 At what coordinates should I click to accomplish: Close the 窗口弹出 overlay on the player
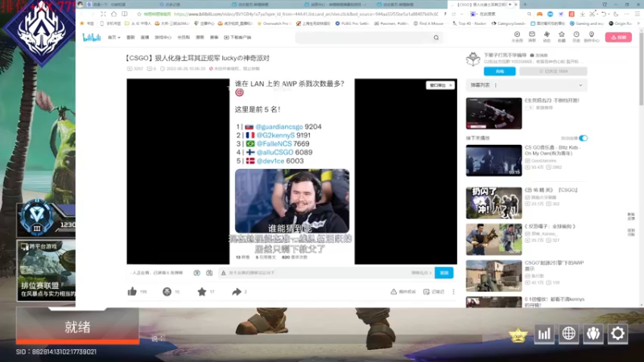coord(451,85)
